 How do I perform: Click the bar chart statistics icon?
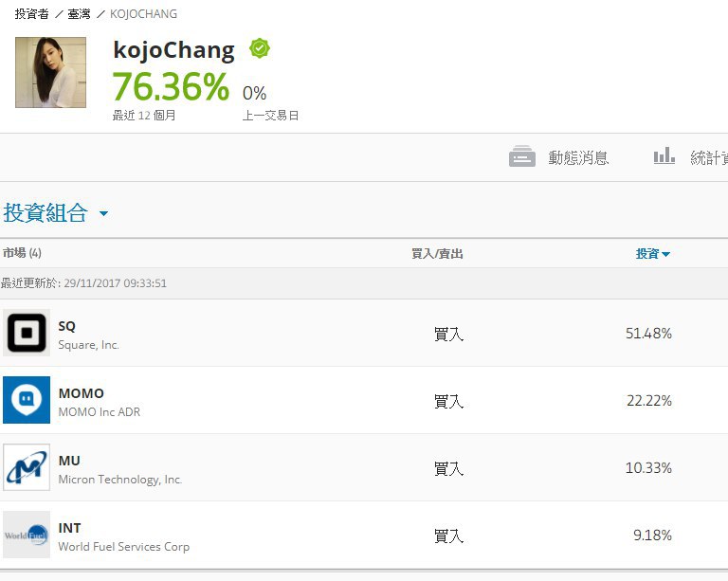point(664,156)
